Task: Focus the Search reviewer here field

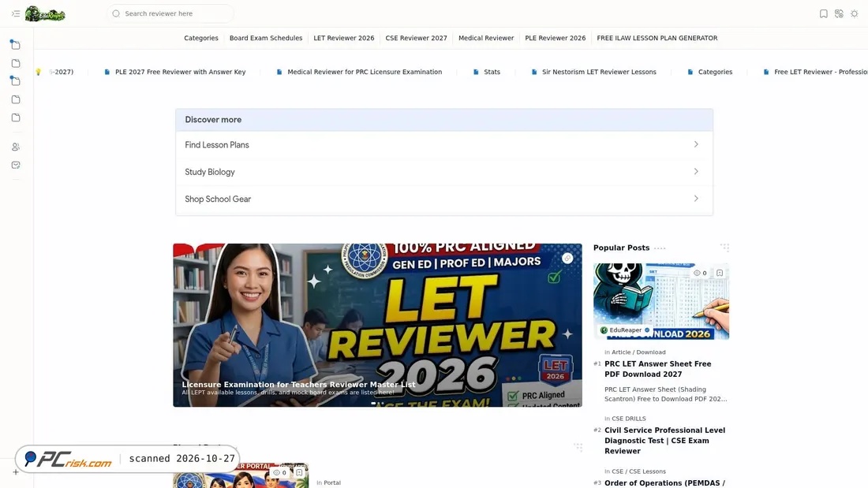Action: tap(170, 13)
